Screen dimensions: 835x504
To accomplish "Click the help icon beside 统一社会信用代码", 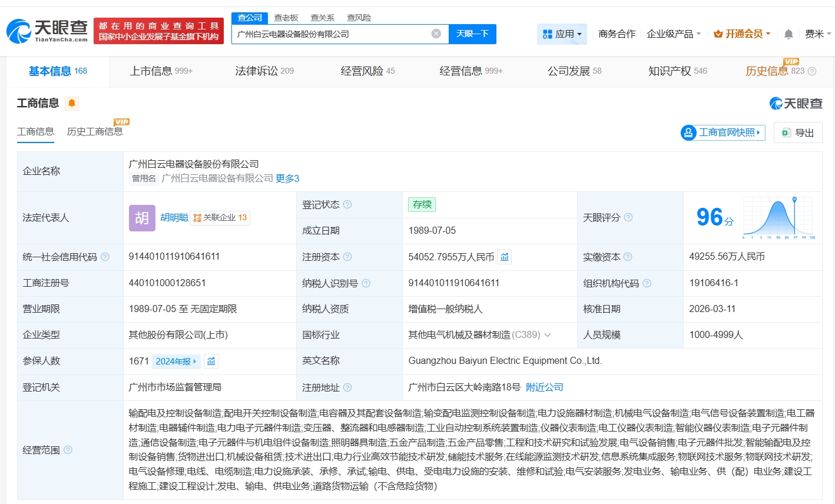I will (x=105, y=257).
